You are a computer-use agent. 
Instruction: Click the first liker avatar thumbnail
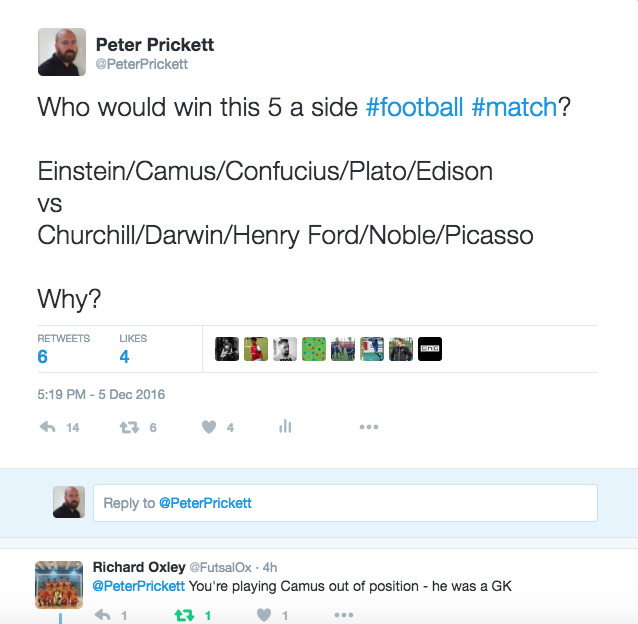click(x=227, y=349)
